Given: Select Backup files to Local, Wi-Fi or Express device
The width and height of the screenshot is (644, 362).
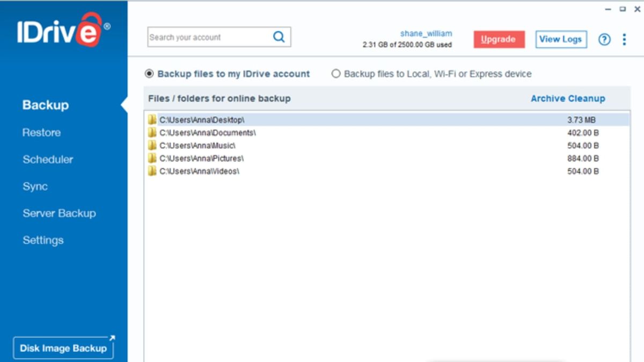Looking at the screenshot, I should (337, 74).
